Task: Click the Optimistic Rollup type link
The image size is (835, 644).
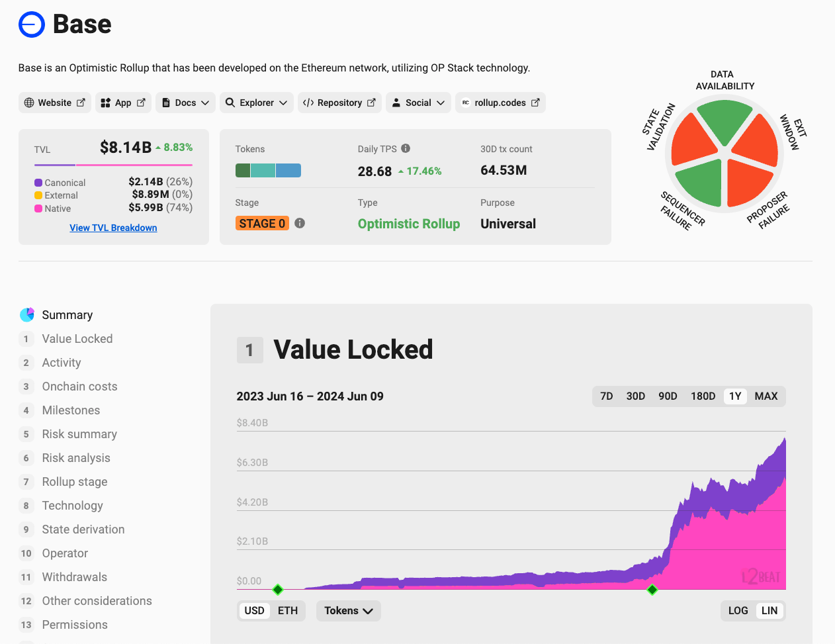Action: coord(409,224)
